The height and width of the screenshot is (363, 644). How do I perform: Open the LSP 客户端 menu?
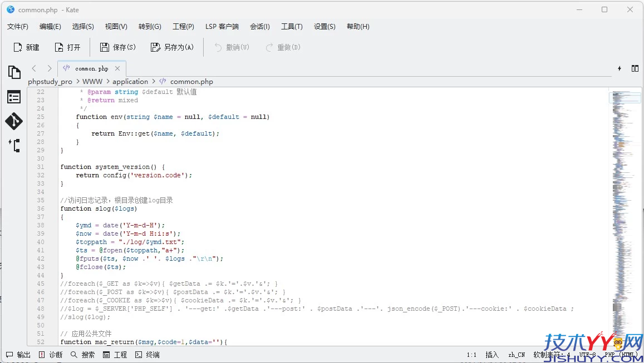[222, 26]
